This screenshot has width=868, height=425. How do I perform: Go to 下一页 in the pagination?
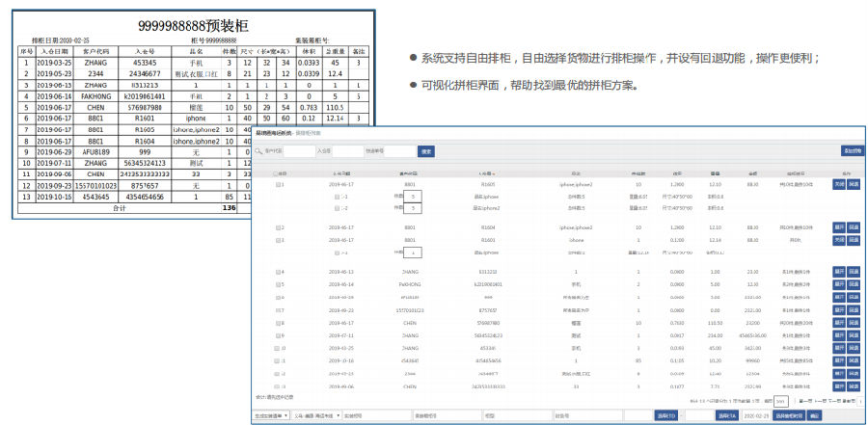[833, 401]
